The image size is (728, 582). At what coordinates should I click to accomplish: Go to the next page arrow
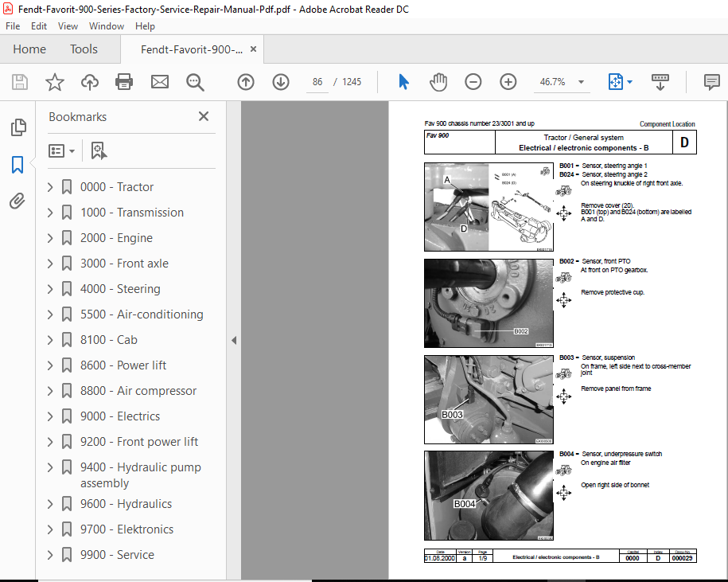pos(281,82)
